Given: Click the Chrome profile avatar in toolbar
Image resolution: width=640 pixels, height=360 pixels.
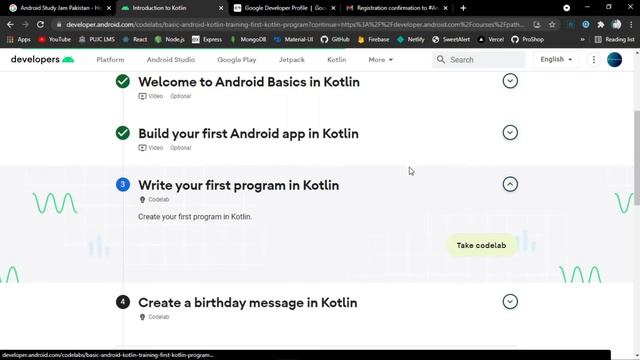Looking at the screenshot, I should pos(616,24).
